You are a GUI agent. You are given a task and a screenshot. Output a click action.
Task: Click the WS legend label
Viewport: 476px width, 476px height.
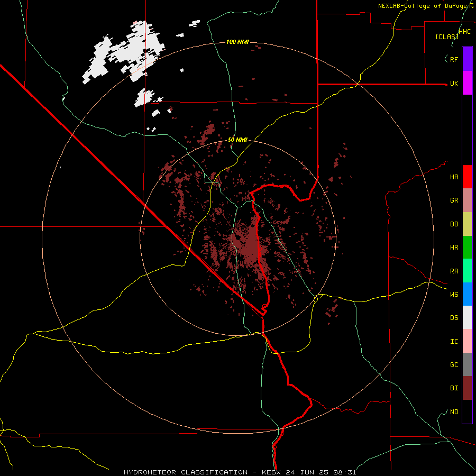click(454, 295)
